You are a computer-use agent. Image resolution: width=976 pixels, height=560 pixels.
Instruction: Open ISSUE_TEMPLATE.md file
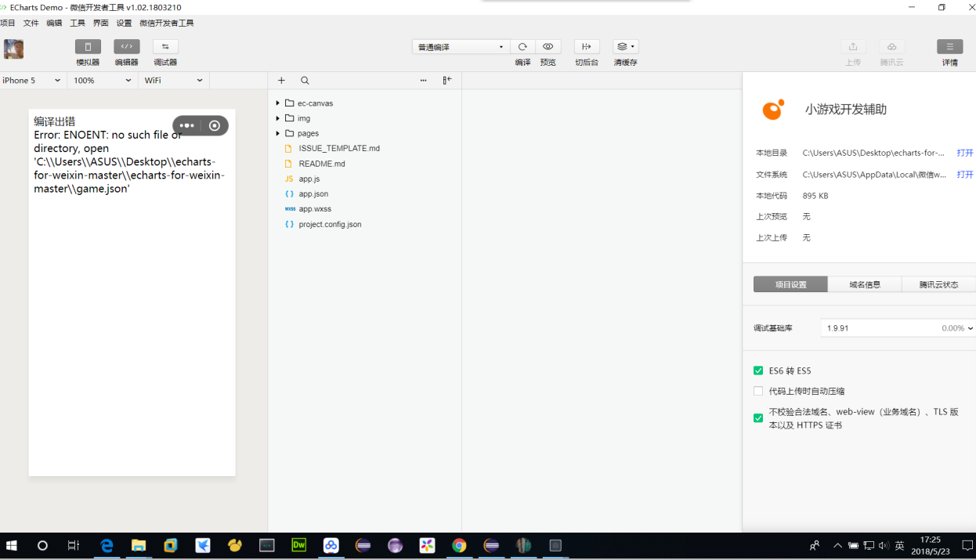click(339, 149)
